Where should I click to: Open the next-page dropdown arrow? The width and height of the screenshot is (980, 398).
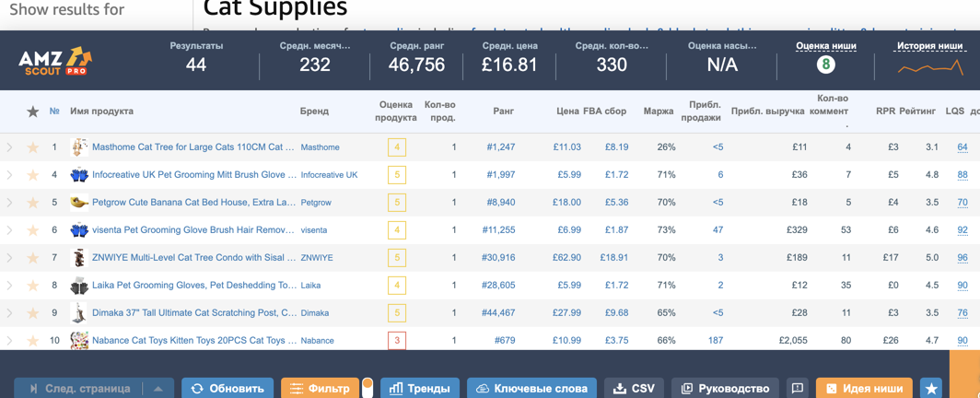pyautogui.click(x=157, y=389)
